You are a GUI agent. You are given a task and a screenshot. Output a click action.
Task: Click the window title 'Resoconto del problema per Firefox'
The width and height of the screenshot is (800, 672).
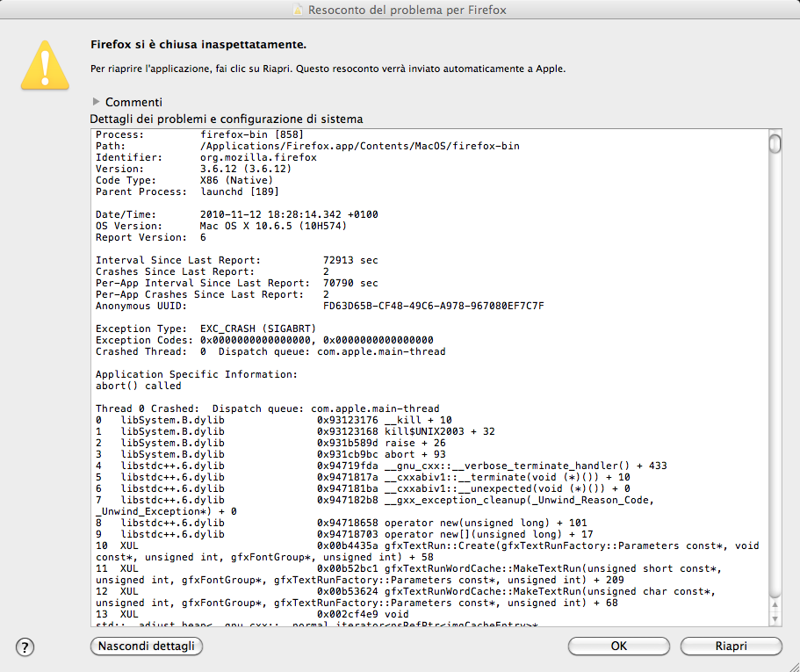pyautogui.click(x=407, y=10)
